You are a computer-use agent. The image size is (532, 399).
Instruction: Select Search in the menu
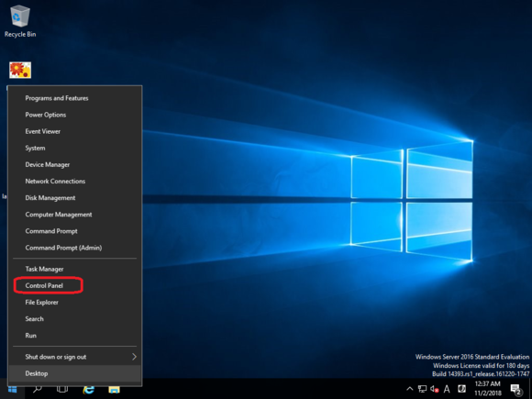74,319
